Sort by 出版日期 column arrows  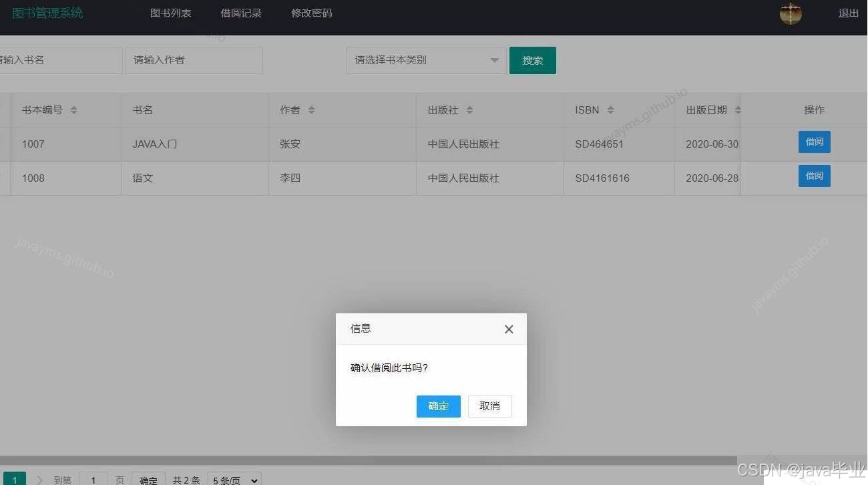[x=737, y=110]
